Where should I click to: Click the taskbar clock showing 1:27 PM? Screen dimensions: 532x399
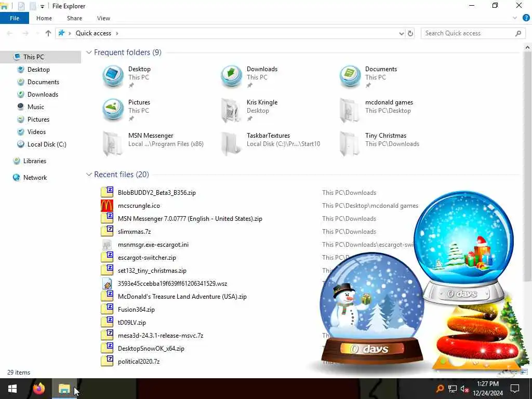tap(487, 389)
